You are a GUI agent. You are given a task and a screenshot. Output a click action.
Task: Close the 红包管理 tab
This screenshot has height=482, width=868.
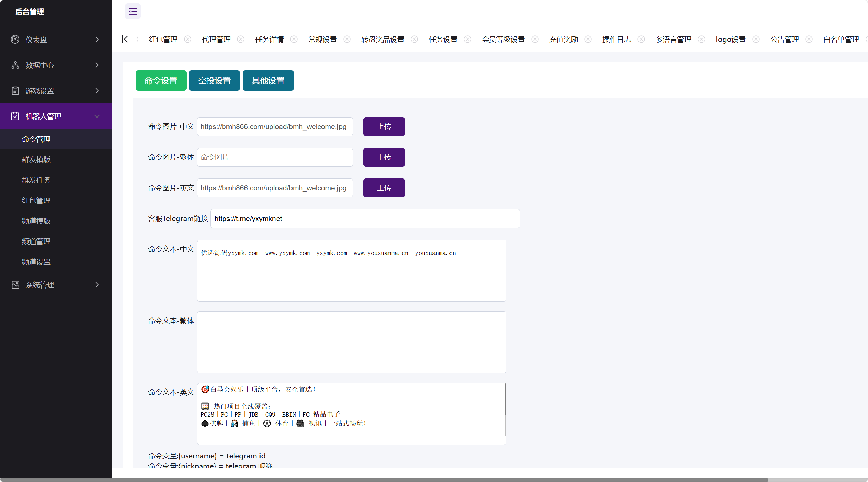[188, 40]
